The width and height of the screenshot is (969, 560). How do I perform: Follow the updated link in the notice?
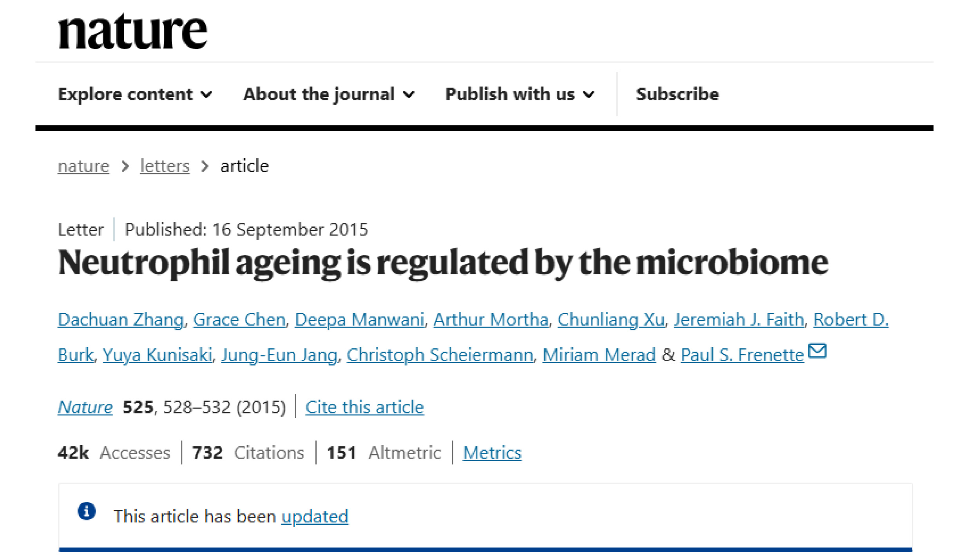click(315, 517)
